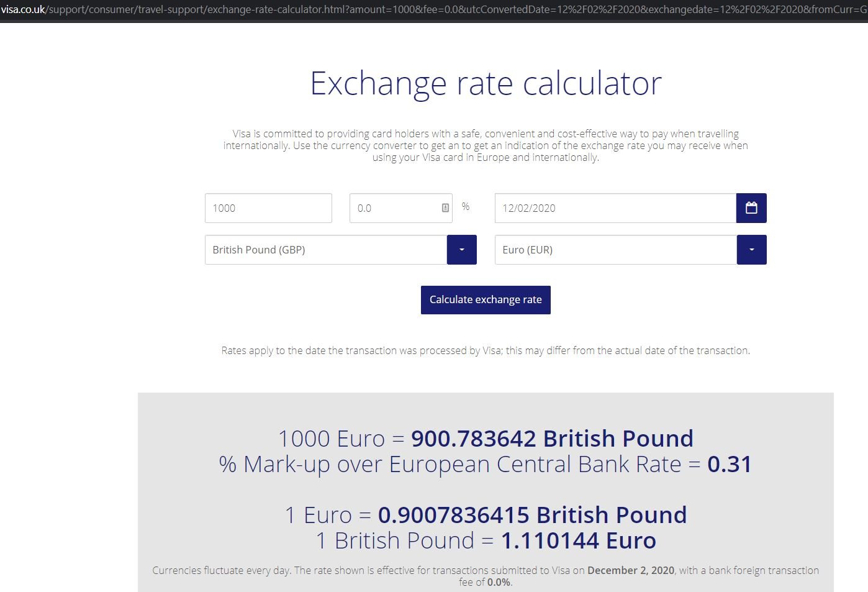Open the Euro (EUR) currency selector
The image size is (868, 592).
pos(616,250)
